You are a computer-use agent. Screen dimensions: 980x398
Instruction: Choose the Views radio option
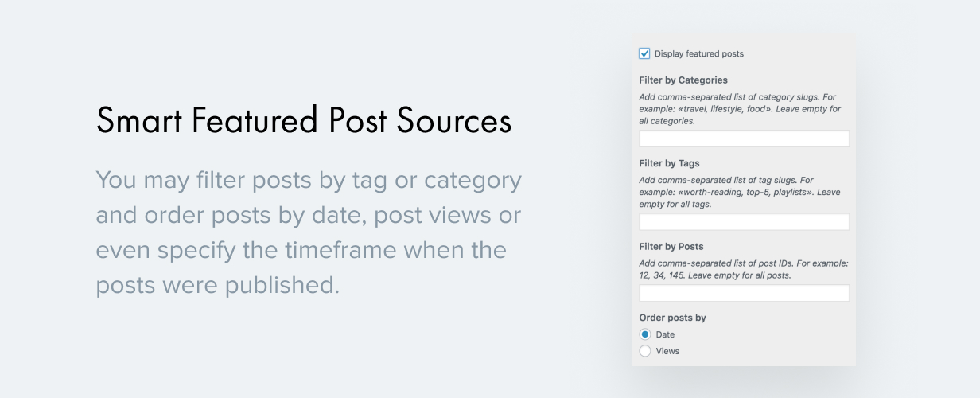645,351
